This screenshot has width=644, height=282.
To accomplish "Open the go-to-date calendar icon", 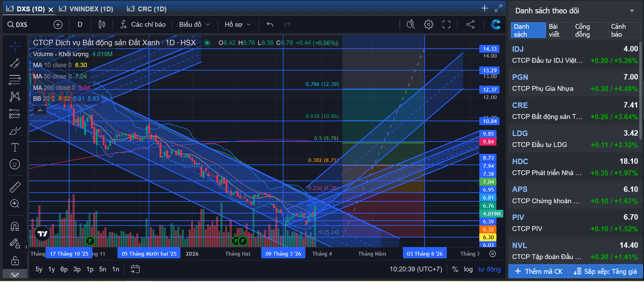I will 135,269.
